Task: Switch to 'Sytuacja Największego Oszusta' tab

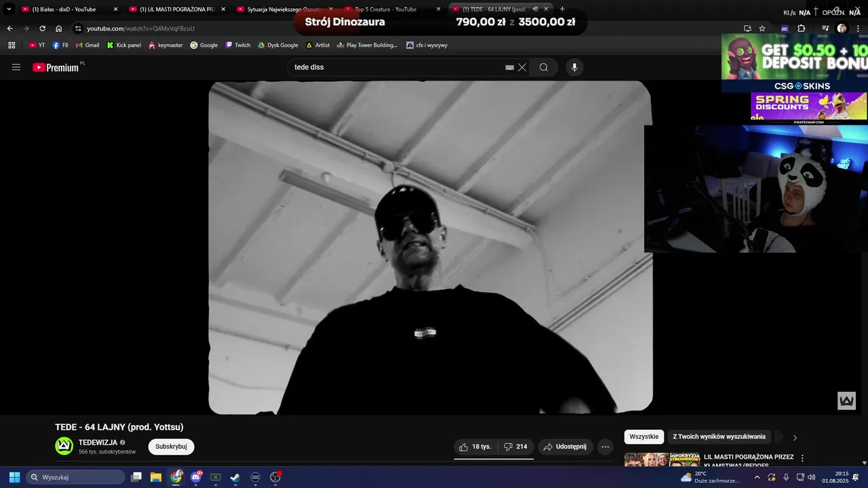Action: (x=283, y=9)
